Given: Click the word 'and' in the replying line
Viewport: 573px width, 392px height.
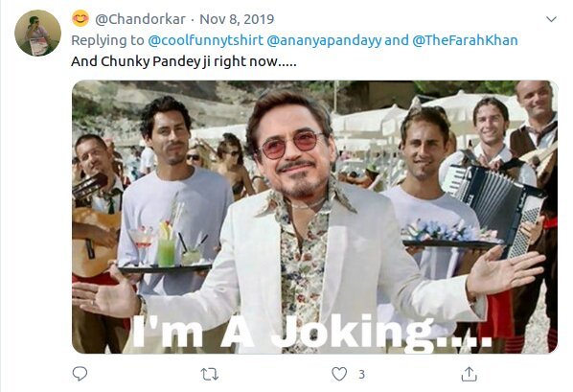Looking at the screenshot, I should pos(397,40).
